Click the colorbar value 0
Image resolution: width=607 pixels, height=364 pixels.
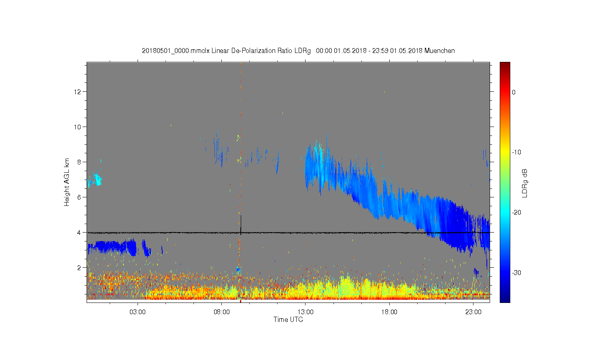514,92
